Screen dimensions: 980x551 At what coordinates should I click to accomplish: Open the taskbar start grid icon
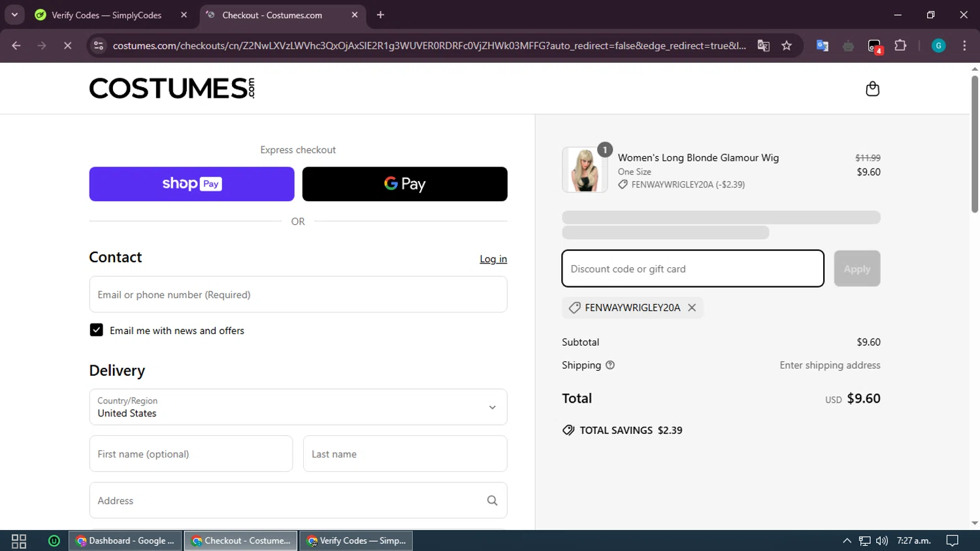tap(19, 541)
